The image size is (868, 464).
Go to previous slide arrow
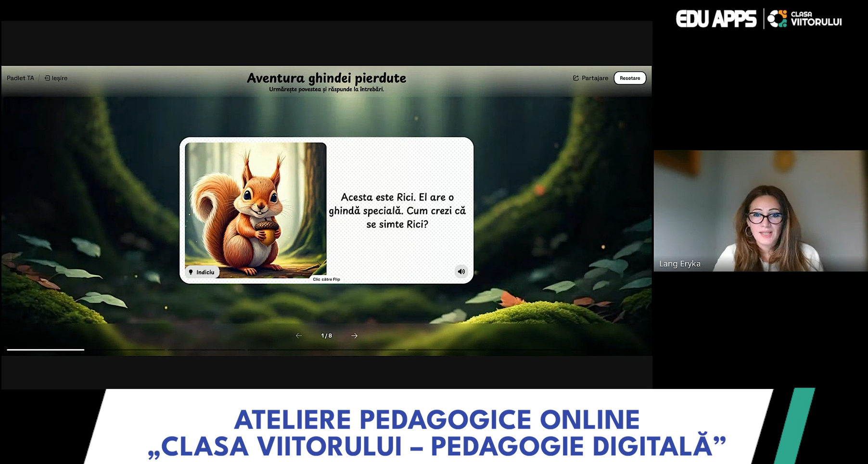coord(299,336)
